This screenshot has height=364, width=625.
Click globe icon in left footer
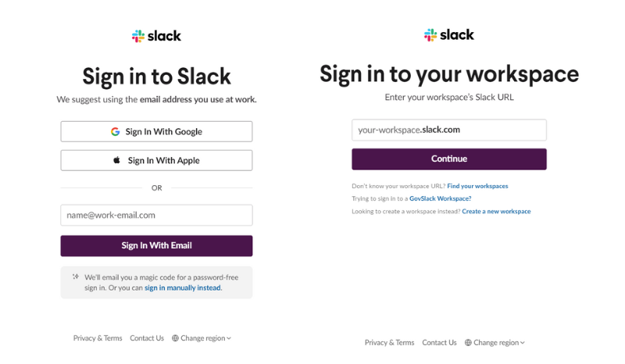[175, 338]
